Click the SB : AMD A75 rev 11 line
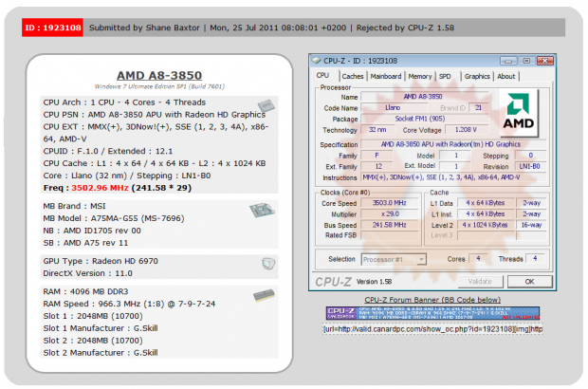 click(x=85, y=243)
